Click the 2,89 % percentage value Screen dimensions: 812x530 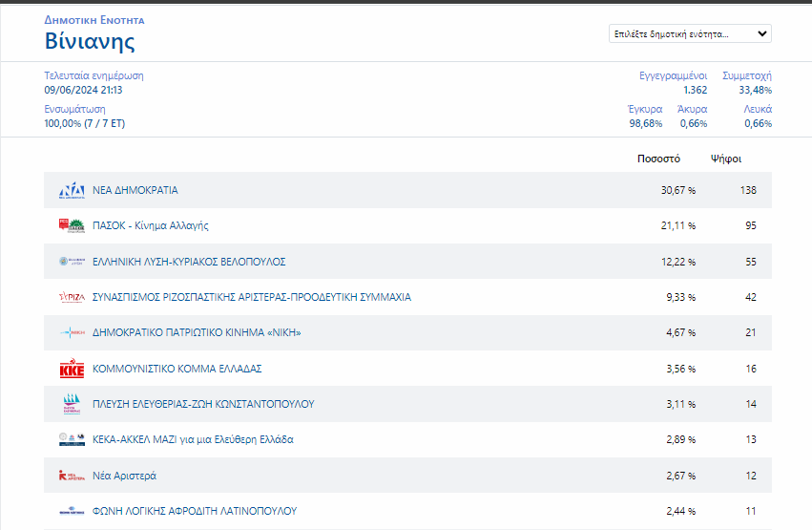point(680,439)
